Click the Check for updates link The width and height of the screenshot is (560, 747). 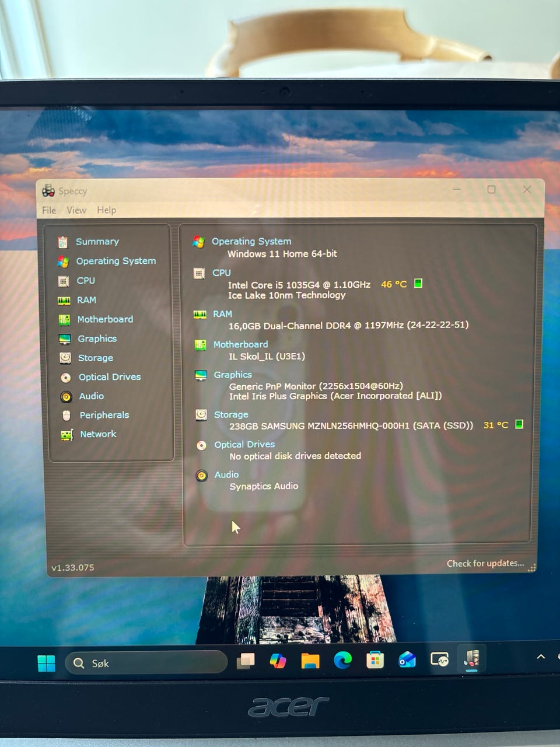(485, 563)
